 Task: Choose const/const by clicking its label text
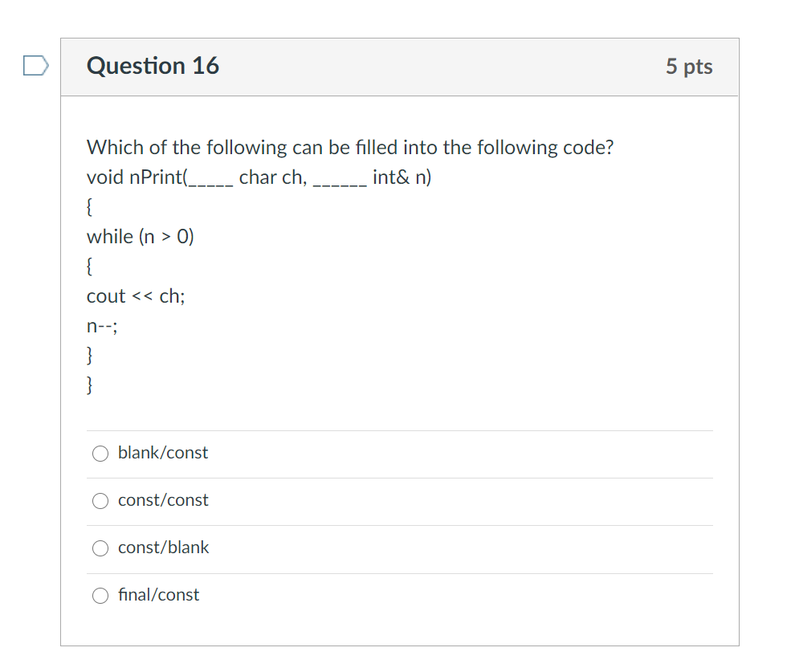pos(162,500)
